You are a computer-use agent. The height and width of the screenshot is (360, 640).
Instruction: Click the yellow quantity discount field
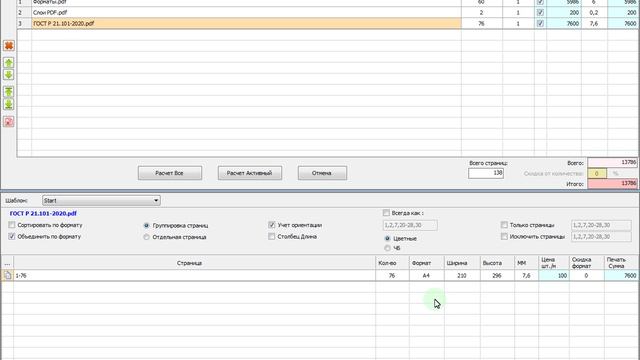click(x=596, y=173)
